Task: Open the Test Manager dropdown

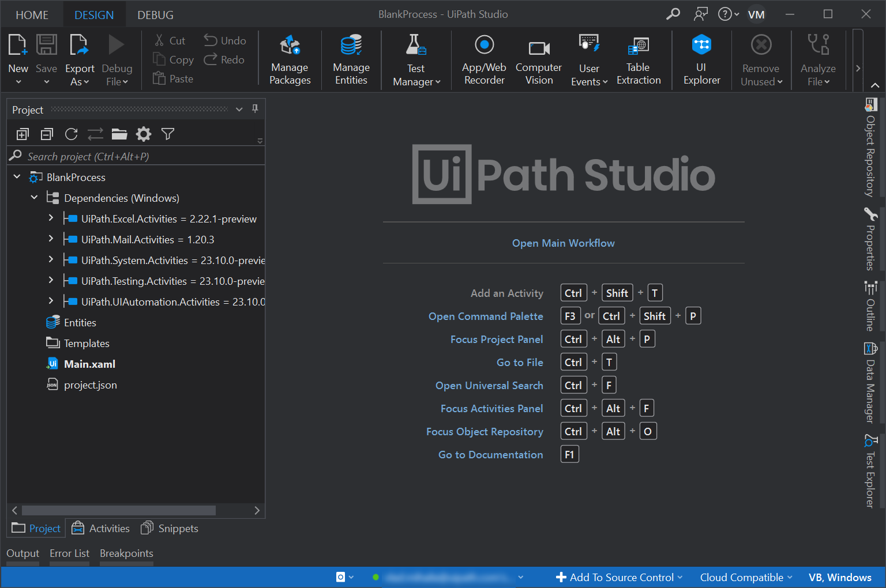Action: (416, 74)
